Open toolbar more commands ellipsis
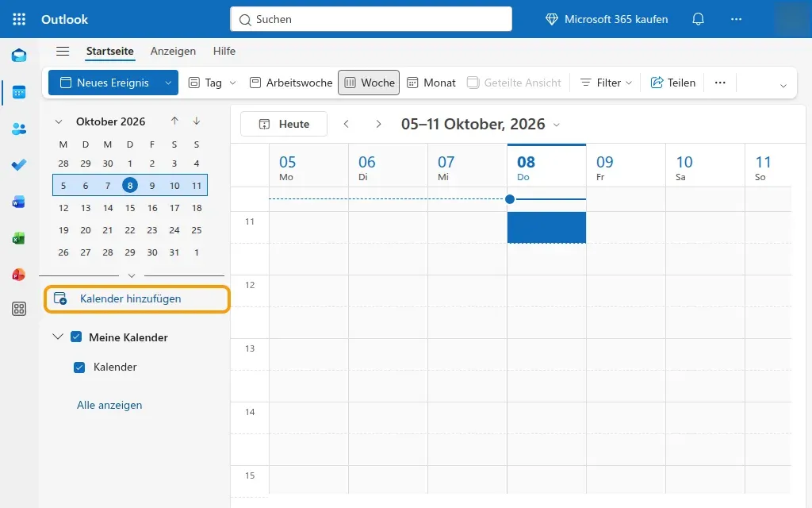The image size is (812, 508). click(720, 83)
